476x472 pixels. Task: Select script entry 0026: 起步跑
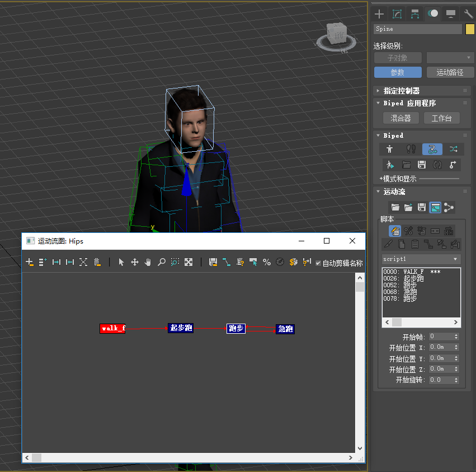point(403,278)
